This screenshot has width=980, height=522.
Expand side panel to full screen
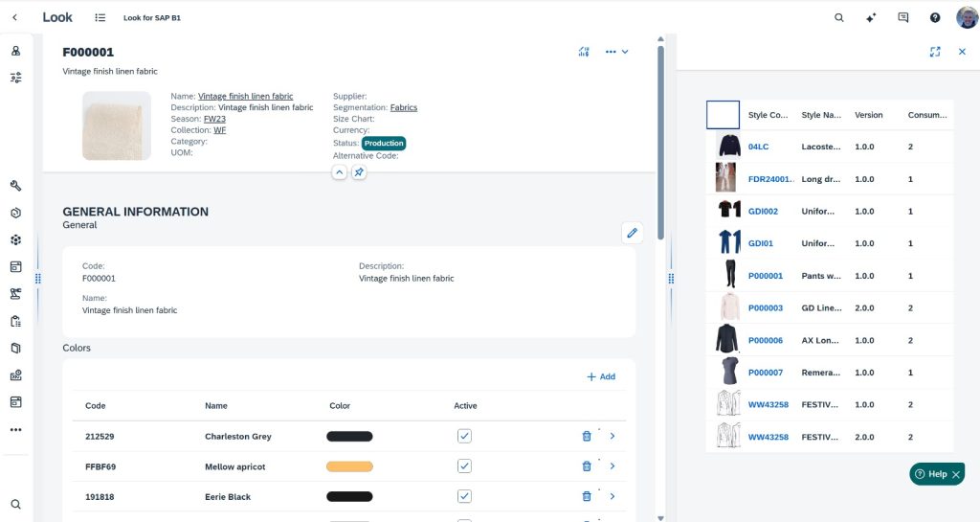coord(935,52)
